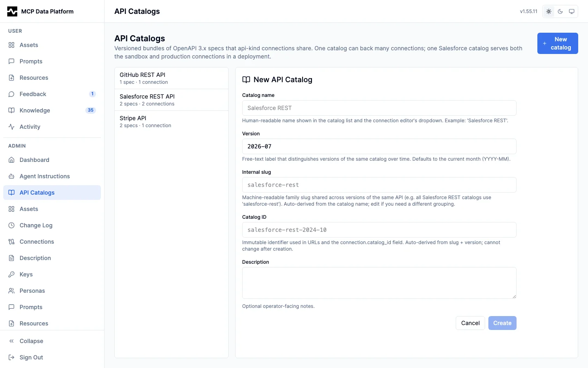Click the Agent Instructions robot icon

click(x=11, y=176)
